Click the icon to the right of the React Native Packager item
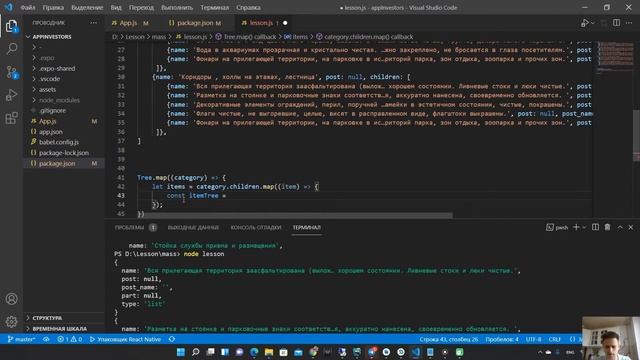640x360 pixels. point(172,339)
